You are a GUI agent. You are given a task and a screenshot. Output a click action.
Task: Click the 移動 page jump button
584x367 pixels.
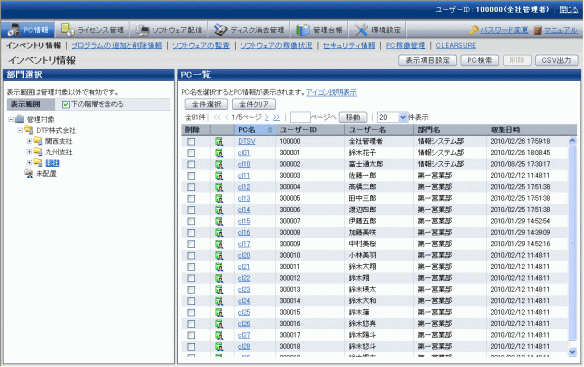353,117
